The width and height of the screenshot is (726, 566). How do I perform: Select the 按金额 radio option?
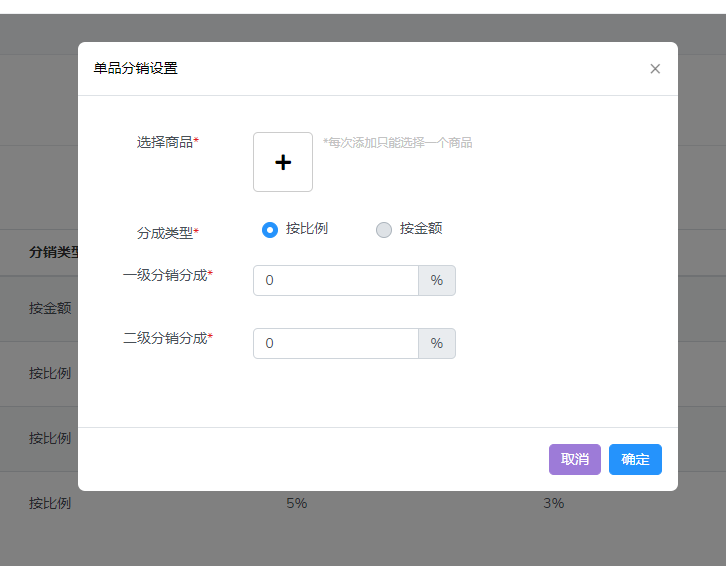(384, 230)
